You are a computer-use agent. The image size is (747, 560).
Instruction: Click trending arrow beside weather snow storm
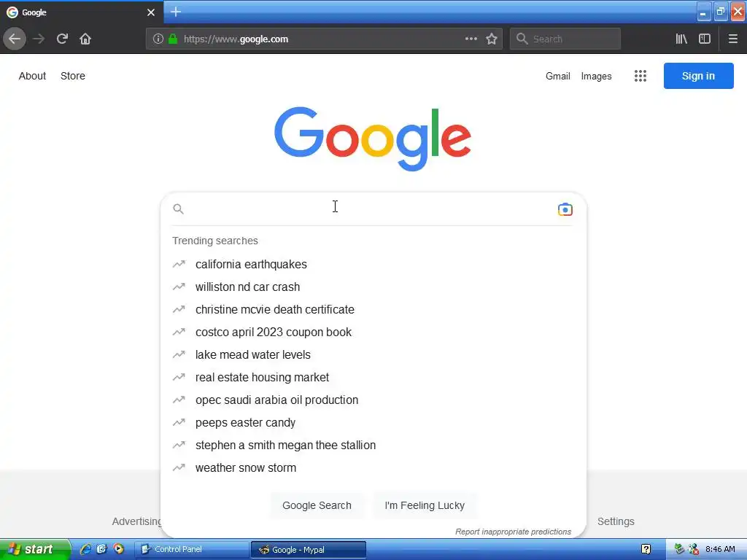[179, 467]
